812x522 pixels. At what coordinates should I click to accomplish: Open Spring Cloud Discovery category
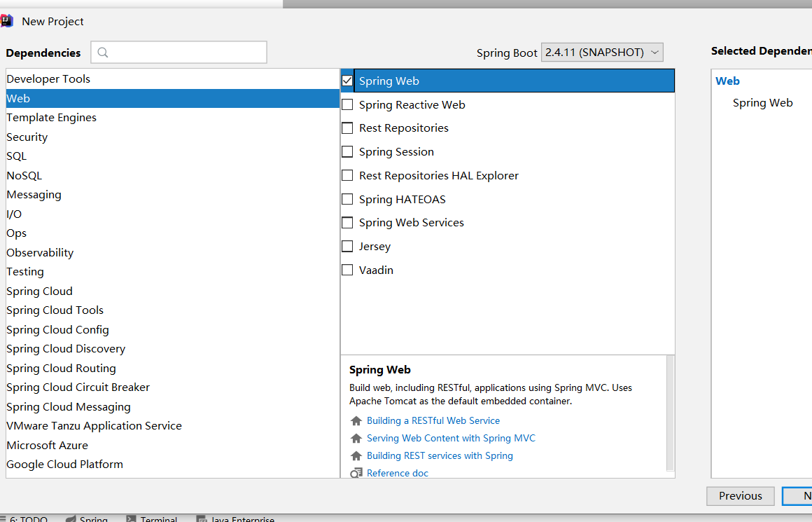point(172,350)
